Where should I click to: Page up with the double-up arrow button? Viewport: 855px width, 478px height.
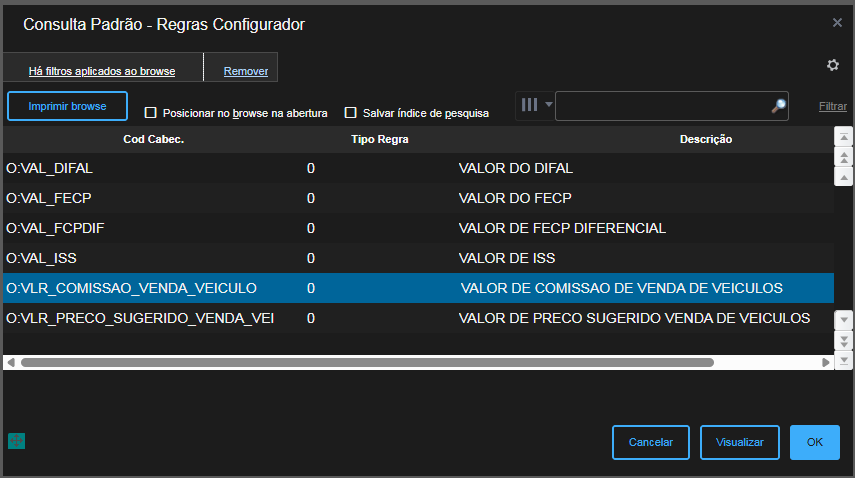coord(844,157)
